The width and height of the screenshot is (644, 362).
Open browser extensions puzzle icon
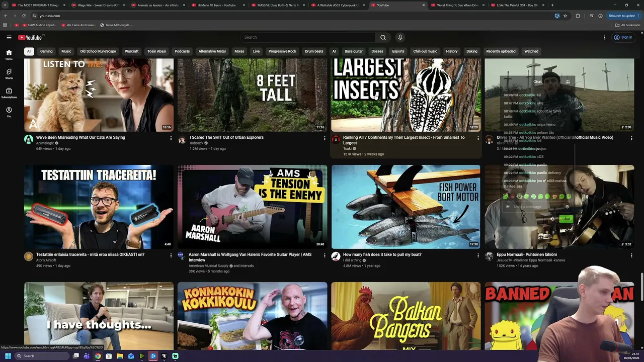(578, 16)
